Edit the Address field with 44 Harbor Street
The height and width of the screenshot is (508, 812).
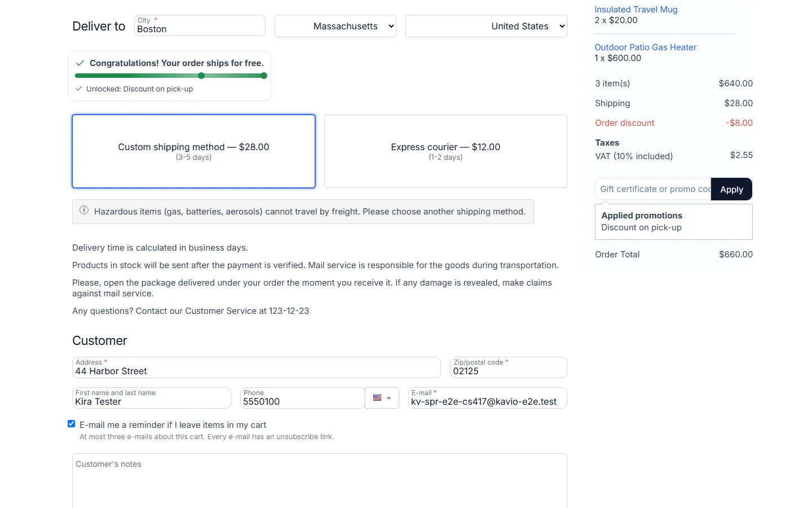coord(257,367)
